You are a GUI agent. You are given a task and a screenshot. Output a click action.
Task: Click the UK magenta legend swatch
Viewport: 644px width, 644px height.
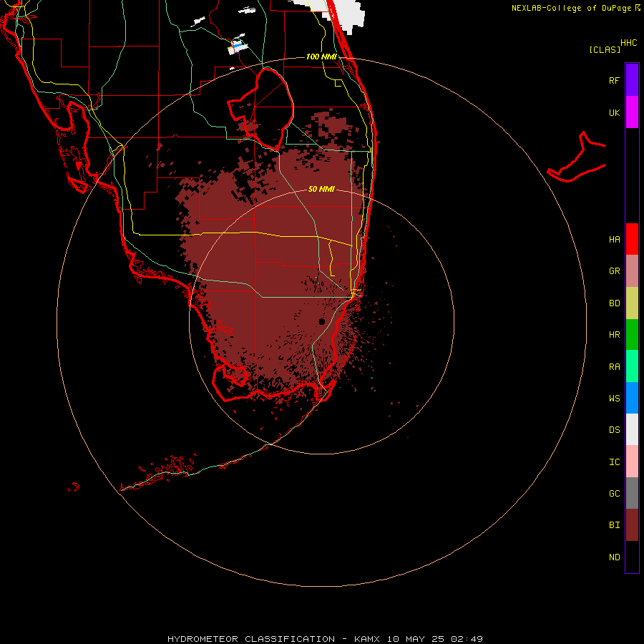tap(632, 112)
